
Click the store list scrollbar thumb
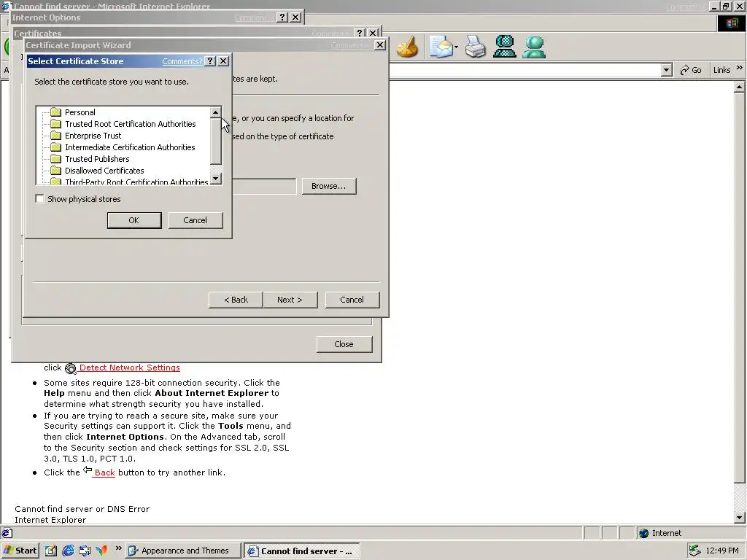[216, 141]
